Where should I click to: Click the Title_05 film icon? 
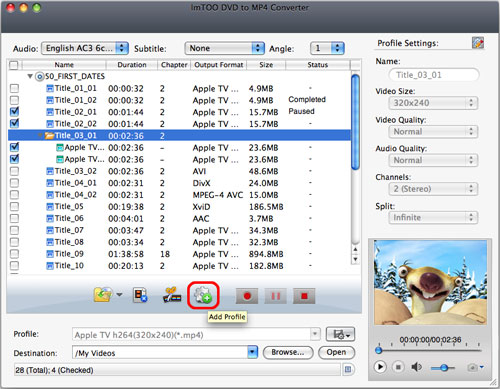[x=50, y=207]
